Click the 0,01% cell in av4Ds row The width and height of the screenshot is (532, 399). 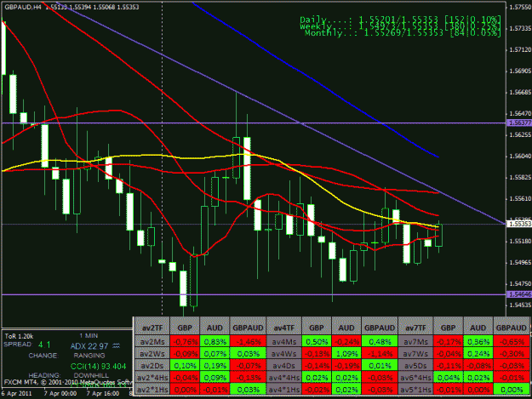[380, 366]
